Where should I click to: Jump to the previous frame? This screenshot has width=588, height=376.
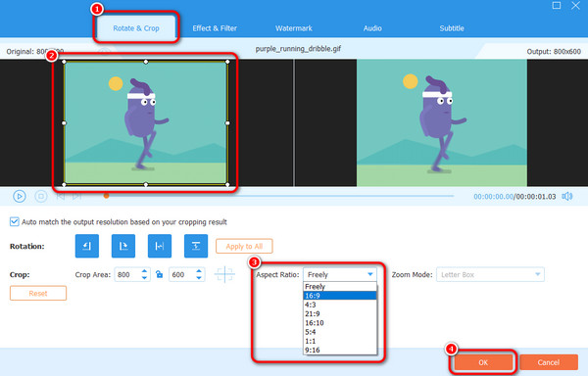61,196
